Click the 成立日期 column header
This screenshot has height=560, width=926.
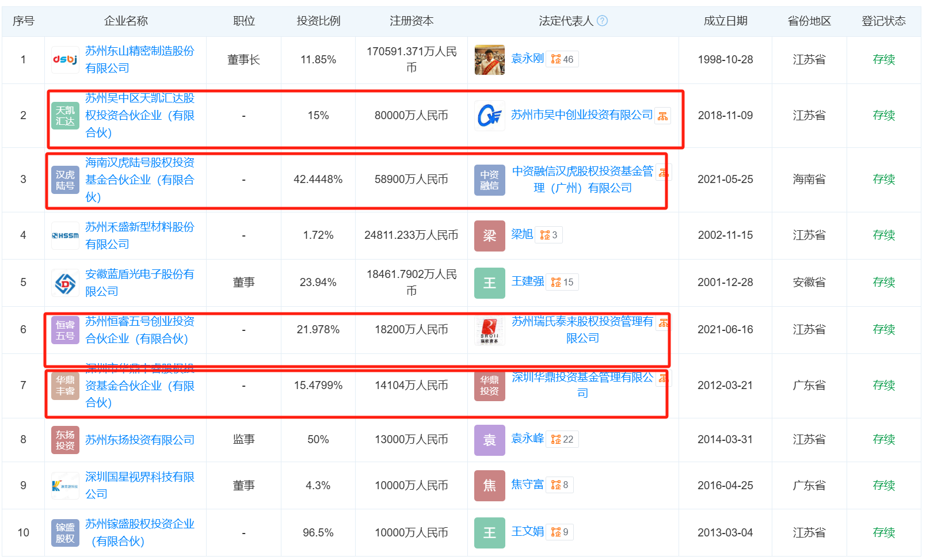click(x=725, y=21)
